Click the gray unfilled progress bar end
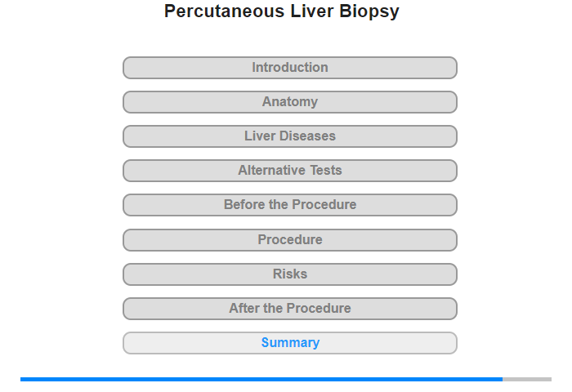The width and height of the screenshot is (572, 392). 527,379
